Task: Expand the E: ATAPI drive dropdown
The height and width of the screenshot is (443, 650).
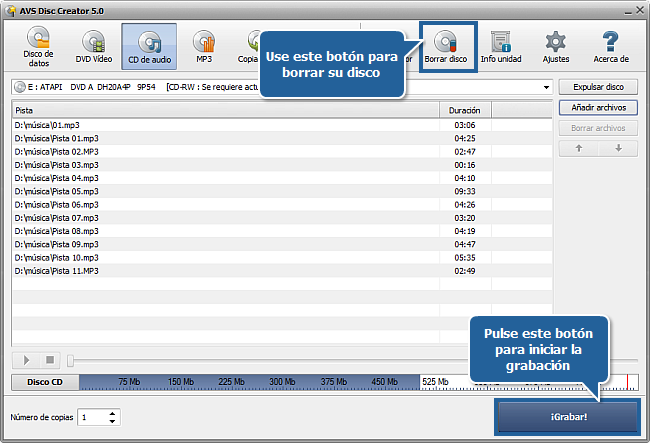Action: click(x=546, y=87)
